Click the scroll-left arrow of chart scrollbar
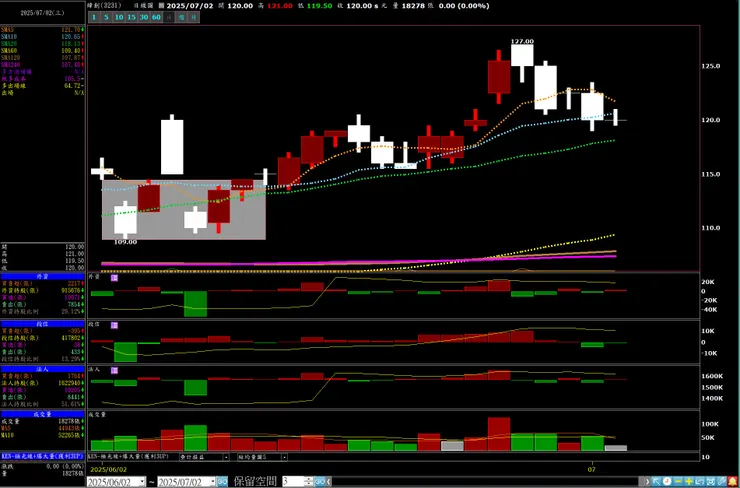Viewport: 740px width, 488px height. [328, 482]
